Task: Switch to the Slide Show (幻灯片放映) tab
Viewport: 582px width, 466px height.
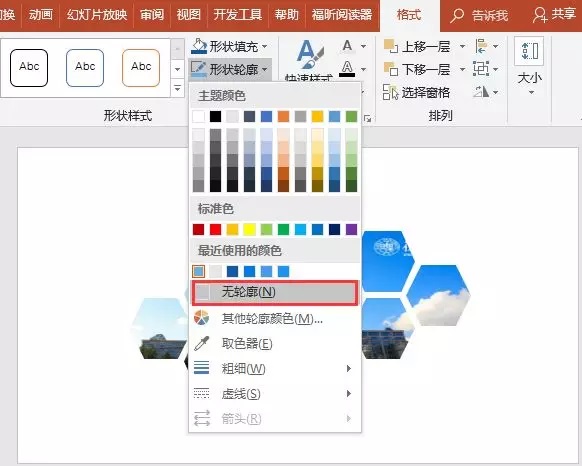Action: coord(97,15)
